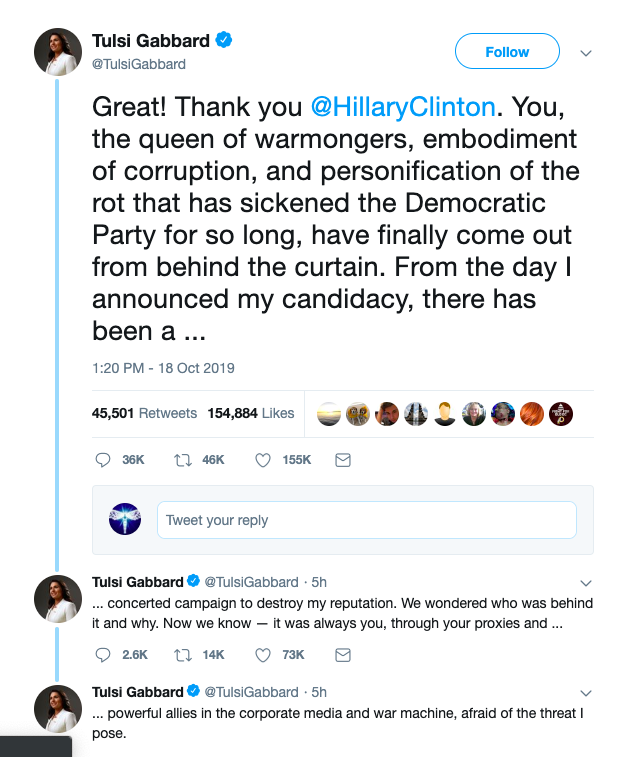The width and height of the screenshot is (631, 757).
Task: Follow Tulsi Gabbard
Action: (507, 51)
